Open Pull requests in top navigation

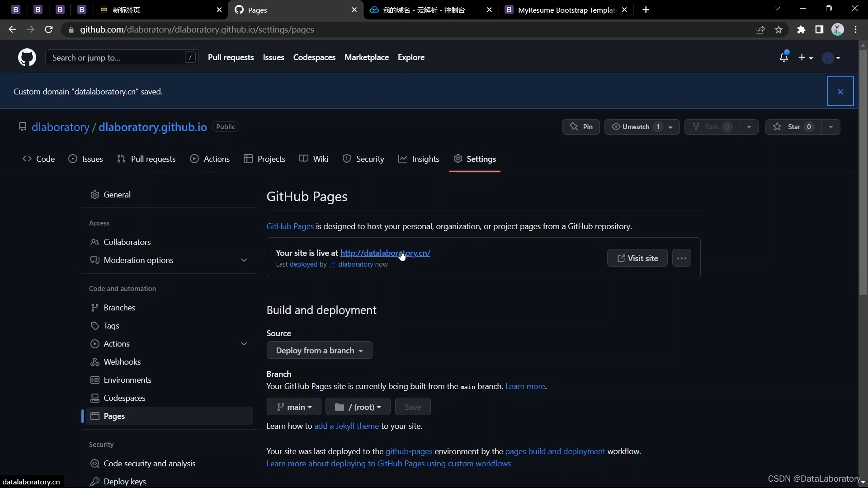[x=231, y=57]
